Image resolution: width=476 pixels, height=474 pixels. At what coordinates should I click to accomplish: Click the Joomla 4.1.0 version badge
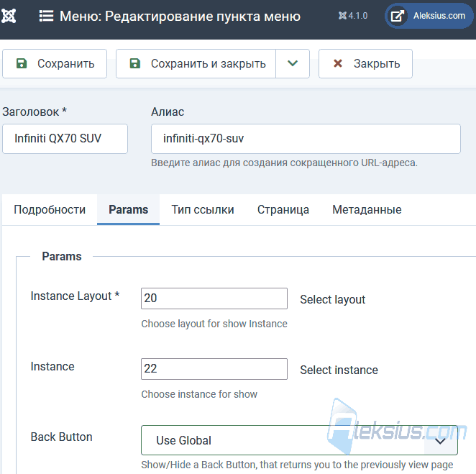point(353,16)
